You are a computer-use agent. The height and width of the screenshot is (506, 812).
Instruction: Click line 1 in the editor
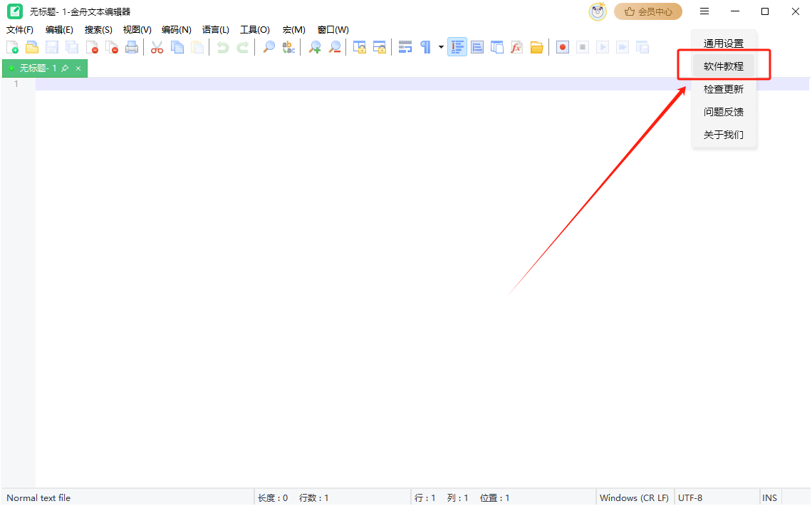click(x=422, y=84)
